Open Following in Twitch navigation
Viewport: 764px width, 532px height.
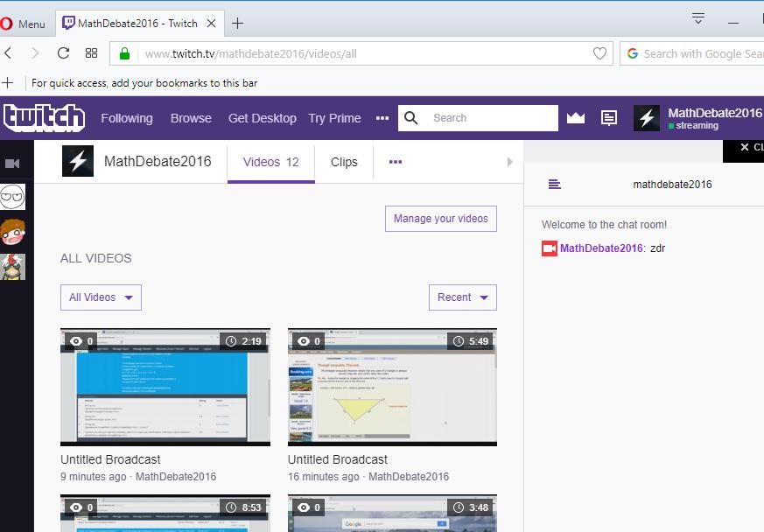pos(127,118)
